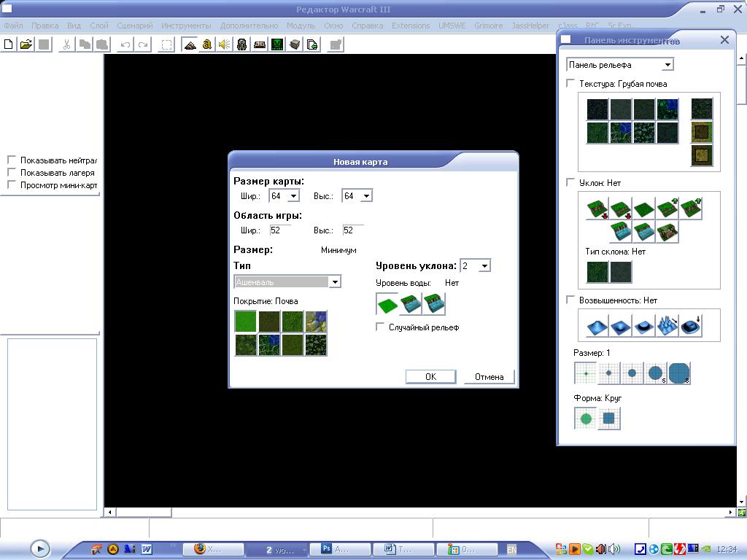Click the Undo arrow icon

click(125, 44)
